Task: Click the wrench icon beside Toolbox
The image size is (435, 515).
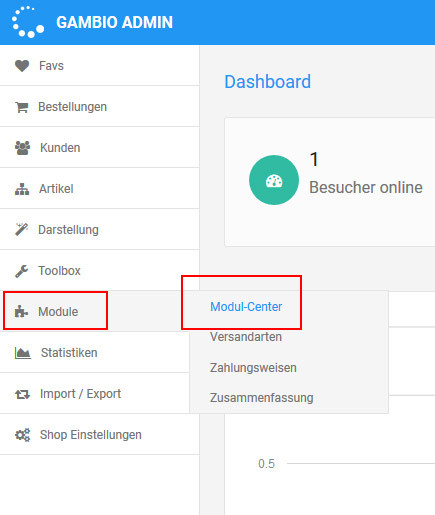Action: (x=22, y=271)
